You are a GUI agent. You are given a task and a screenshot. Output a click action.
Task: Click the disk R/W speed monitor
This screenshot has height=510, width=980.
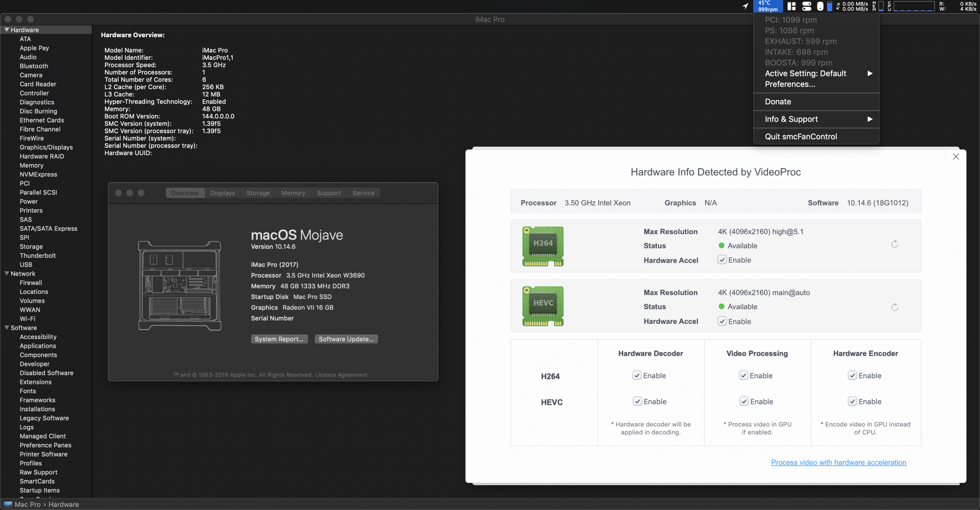[x=957, y=6]
